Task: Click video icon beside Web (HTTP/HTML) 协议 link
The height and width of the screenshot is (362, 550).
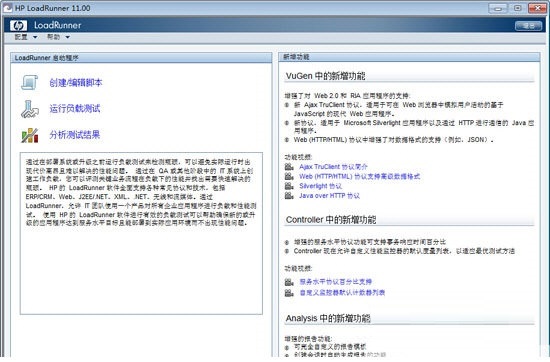Action: click(289, 176)
